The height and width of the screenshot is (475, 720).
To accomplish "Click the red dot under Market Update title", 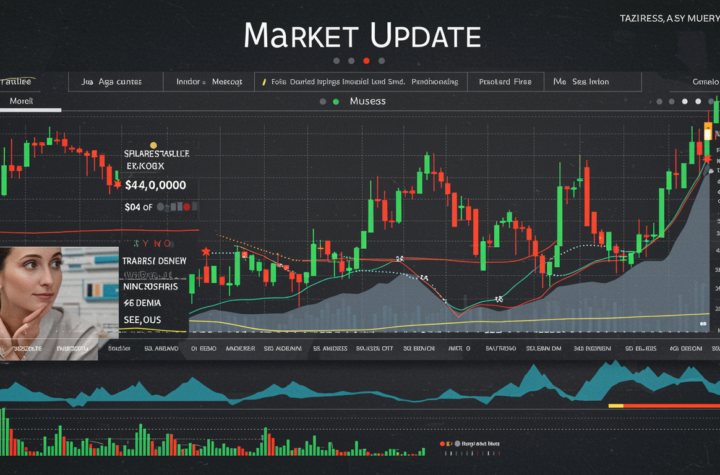I will coord(366,60).
